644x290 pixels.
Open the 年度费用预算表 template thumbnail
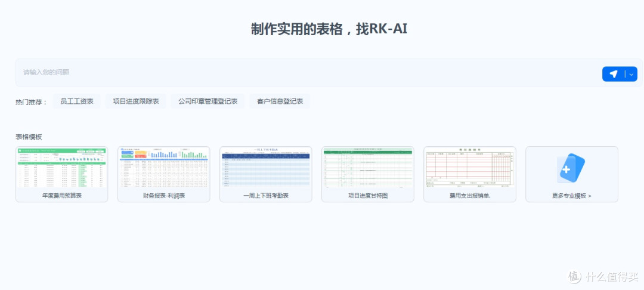pyautogui.click(x=61, y=168)
